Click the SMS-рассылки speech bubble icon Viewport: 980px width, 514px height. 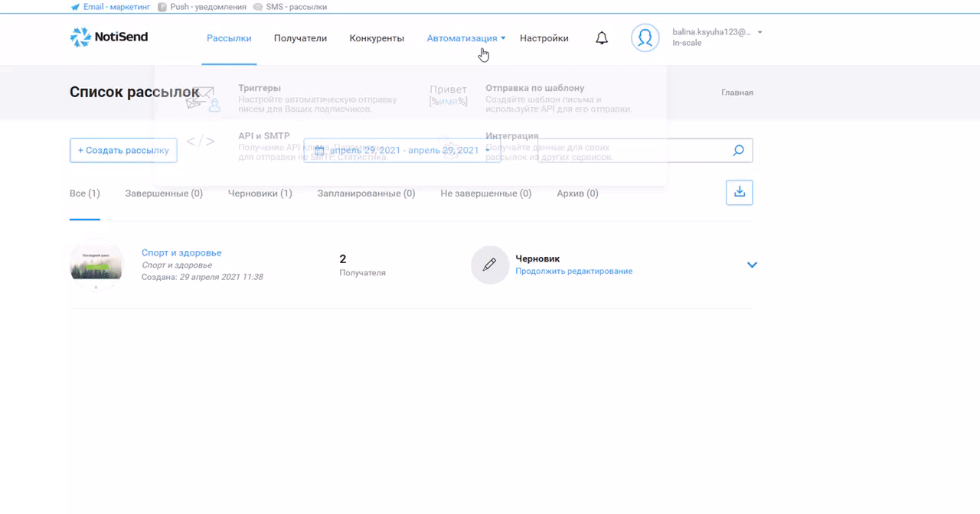coord(258,7)
